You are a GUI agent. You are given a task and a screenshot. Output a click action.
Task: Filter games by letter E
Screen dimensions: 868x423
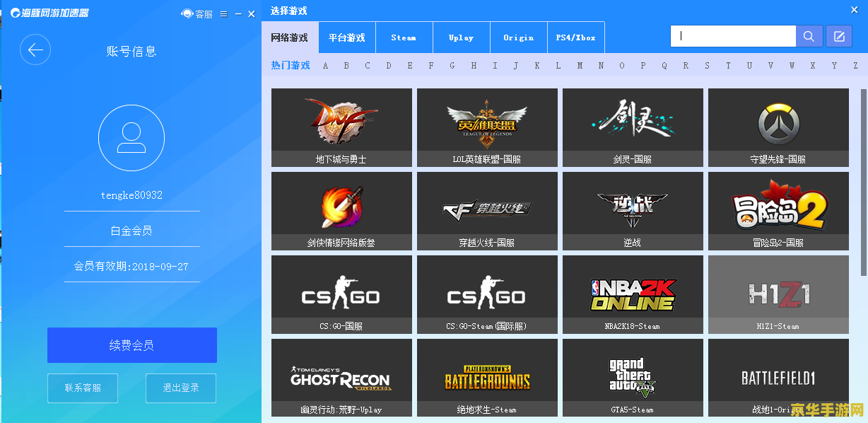tap(410, 66)
